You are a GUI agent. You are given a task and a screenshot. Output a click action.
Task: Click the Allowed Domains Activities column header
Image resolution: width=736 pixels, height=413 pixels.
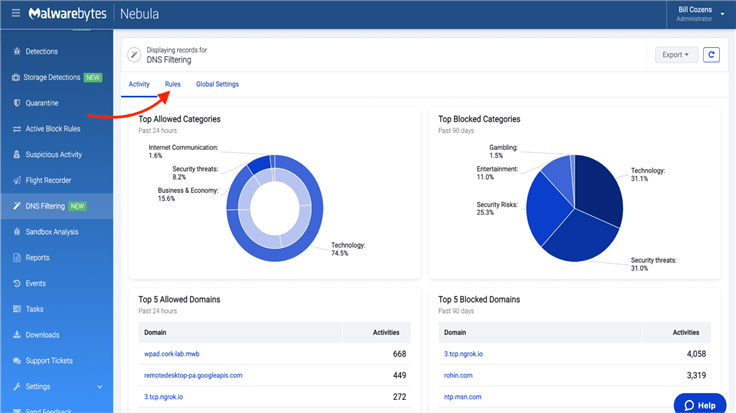pyautogui.click(x=386, y=332)
